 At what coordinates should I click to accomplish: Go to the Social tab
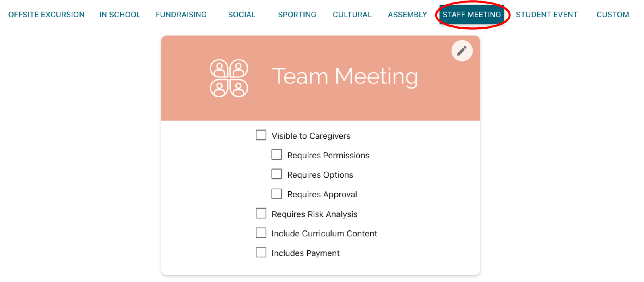coord(242,15)
